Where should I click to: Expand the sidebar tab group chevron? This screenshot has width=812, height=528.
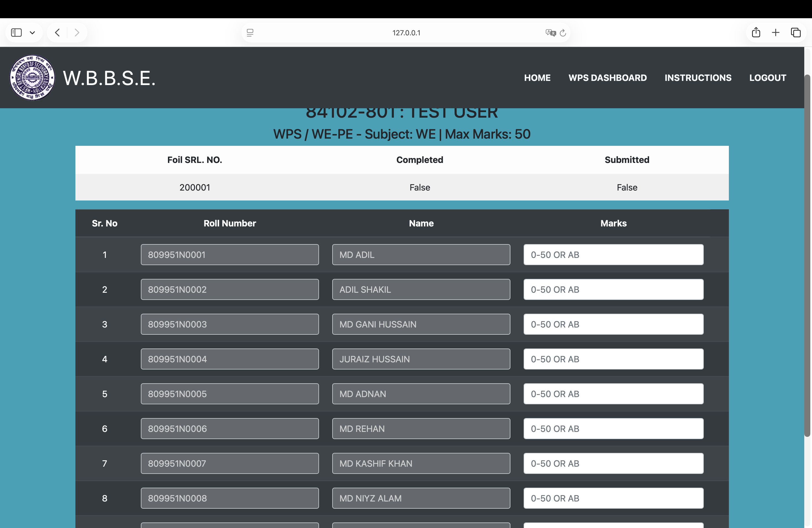pos(32,33)
